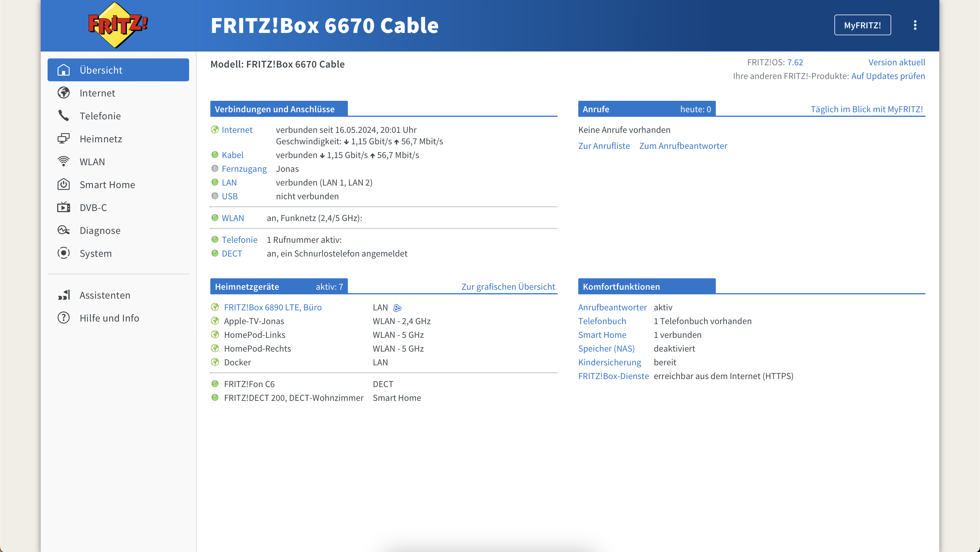
Task: Click the globe icon beside HomePod-Links
Action: click(x=215, y=334)
